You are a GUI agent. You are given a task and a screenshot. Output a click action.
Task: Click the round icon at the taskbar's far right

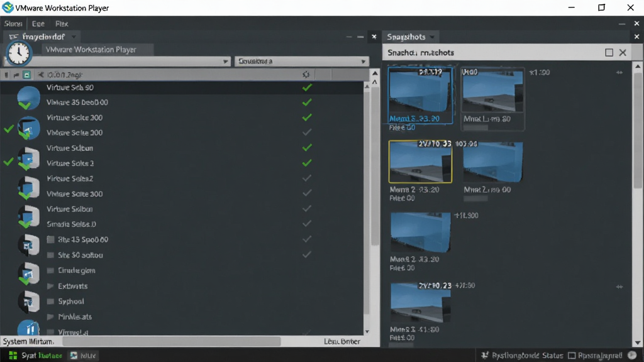(632, 356)
